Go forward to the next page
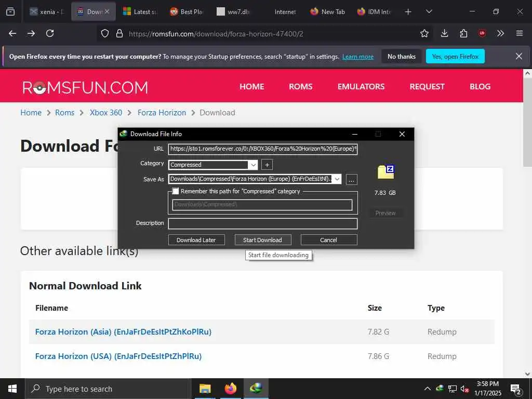This screenshot has height=399, width=532. [31, 33]
